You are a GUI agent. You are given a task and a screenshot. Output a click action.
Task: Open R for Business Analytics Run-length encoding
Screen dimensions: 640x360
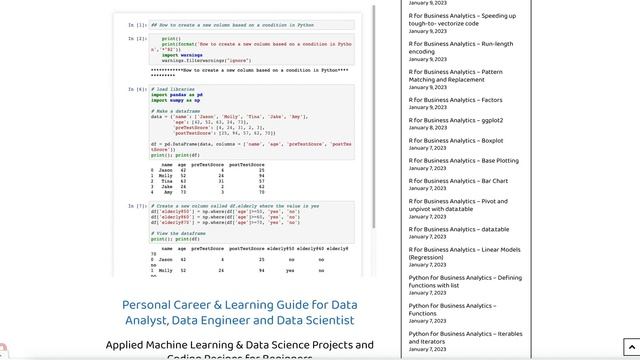461,48
